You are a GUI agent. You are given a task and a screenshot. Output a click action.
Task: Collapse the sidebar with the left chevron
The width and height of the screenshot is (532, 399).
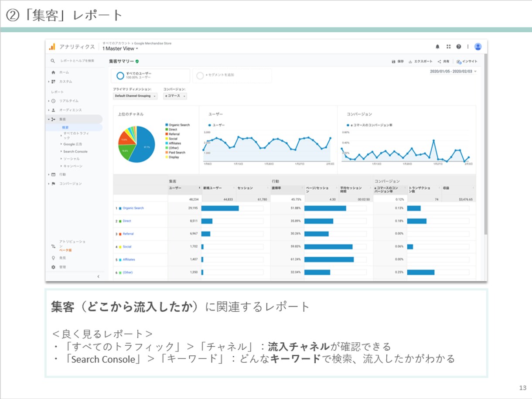click(98, 276)
